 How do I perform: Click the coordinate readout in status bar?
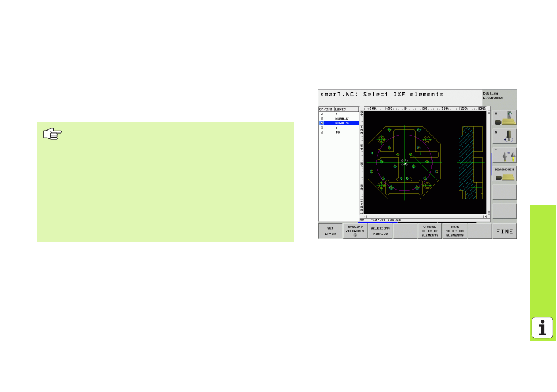[x=385, y=220]
